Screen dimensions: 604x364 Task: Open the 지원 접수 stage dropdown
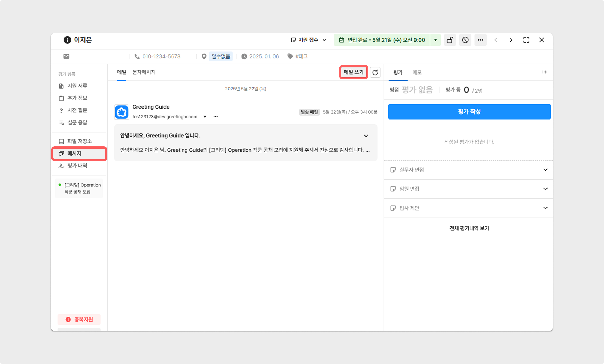pos(309,40)
